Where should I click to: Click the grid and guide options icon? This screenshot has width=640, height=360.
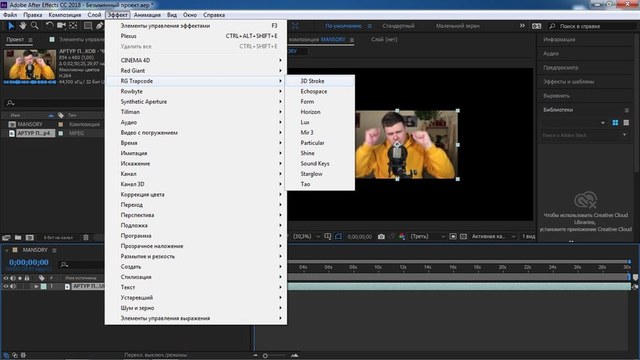[x=327, y=236]
